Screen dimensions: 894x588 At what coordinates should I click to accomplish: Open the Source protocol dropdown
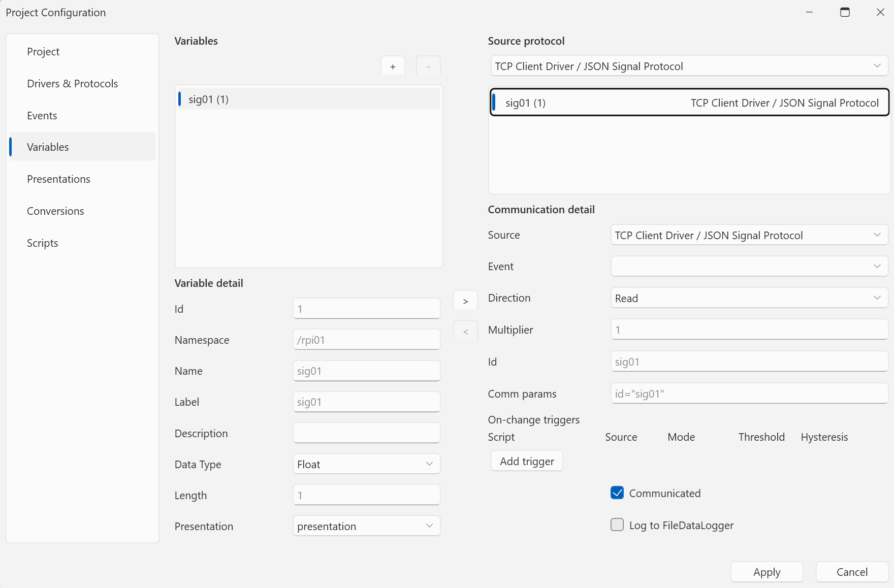coord(689,66)
